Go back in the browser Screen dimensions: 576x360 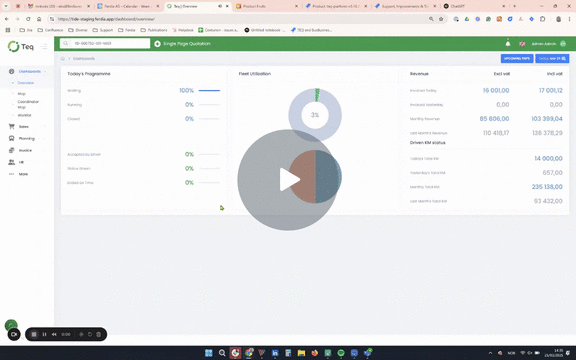pyautogui.click(x=7, y=19)
